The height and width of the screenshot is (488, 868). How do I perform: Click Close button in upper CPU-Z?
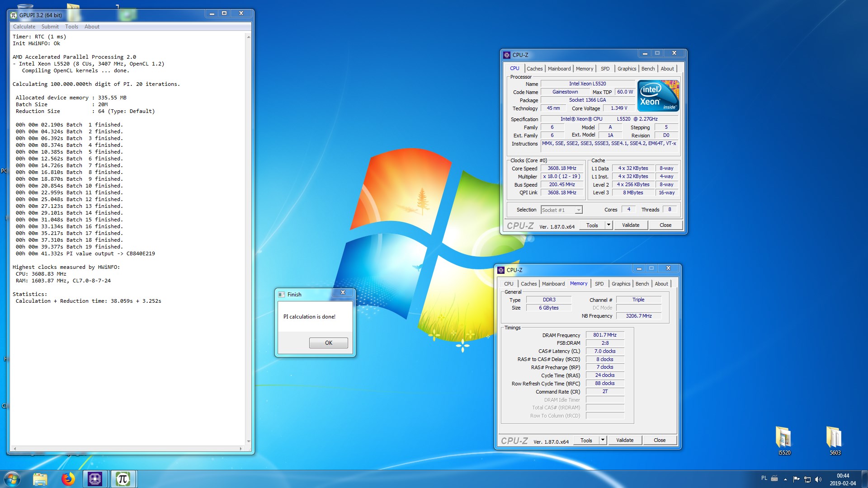[x=665, y=225]
